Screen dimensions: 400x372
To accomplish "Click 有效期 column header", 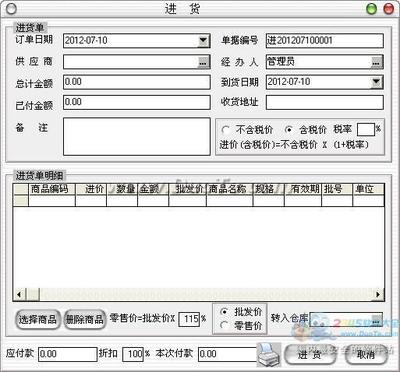I will (303, 189).
